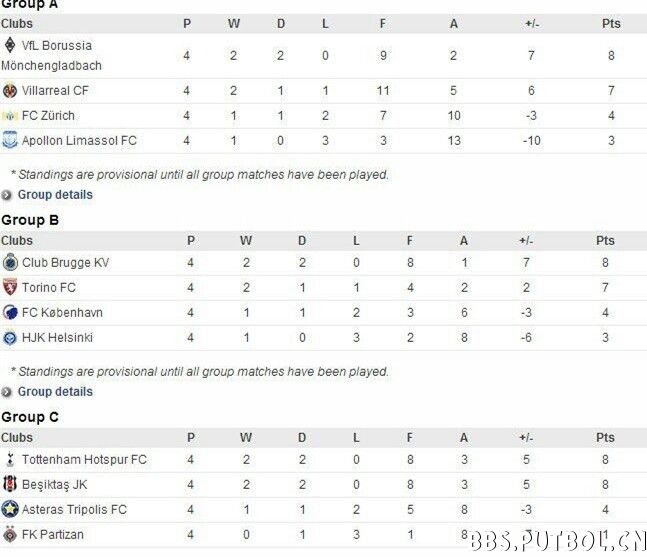Expand Group B details arrow bullet
The height and width of the screenshot is (557, 647).
[x=6, y=392]
